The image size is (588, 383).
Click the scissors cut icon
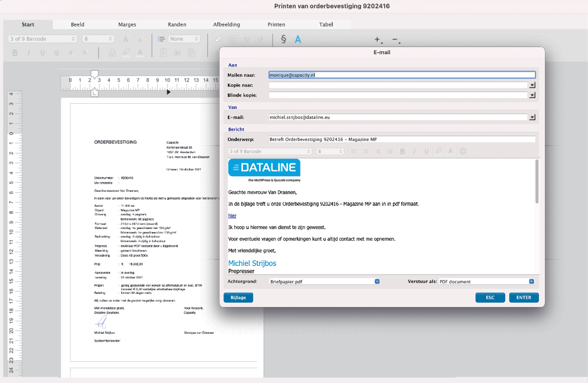coord(177,53)
